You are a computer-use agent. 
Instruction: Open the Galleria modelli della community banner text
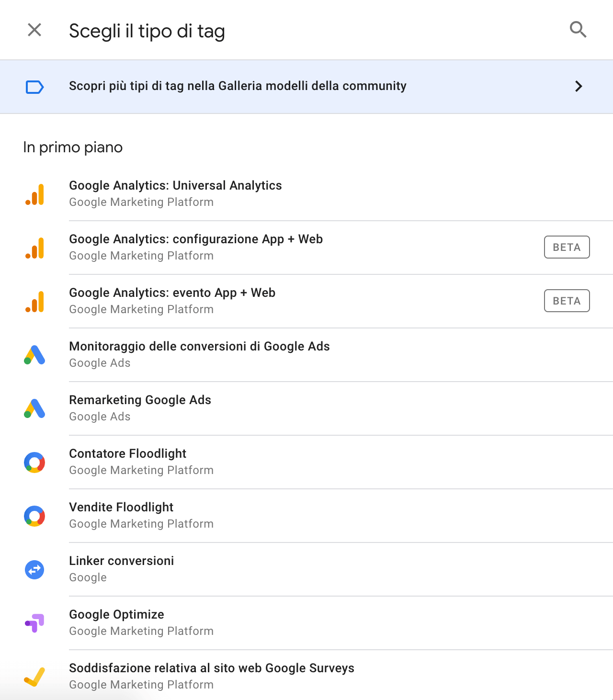pyautogui.click(x=238, y=86)
